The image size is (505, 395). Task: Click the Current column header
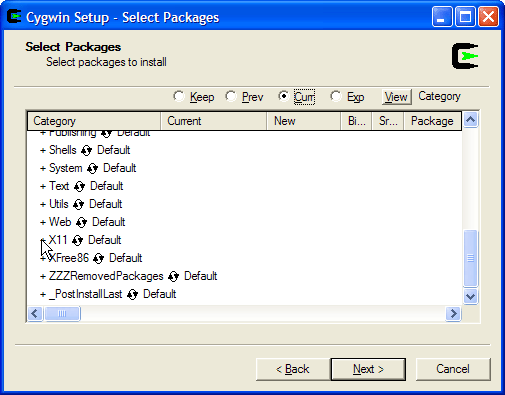click(x=214, y=121)
